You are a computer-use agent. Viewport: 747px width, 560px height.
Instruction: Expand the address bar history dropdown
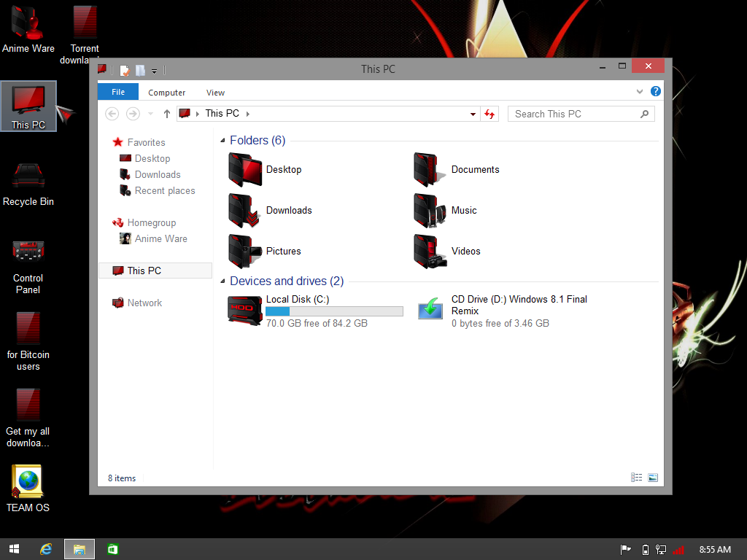click(473, 114)
